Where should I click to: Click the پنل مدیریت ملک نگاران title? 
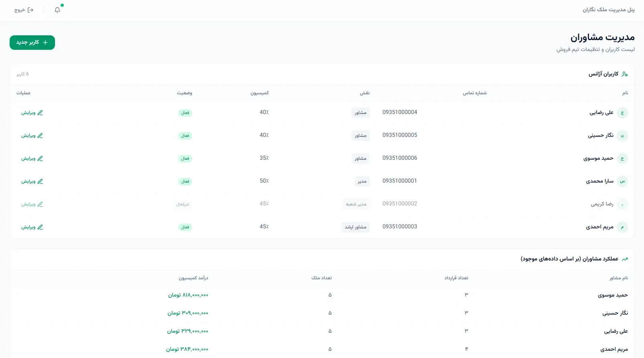609,10
